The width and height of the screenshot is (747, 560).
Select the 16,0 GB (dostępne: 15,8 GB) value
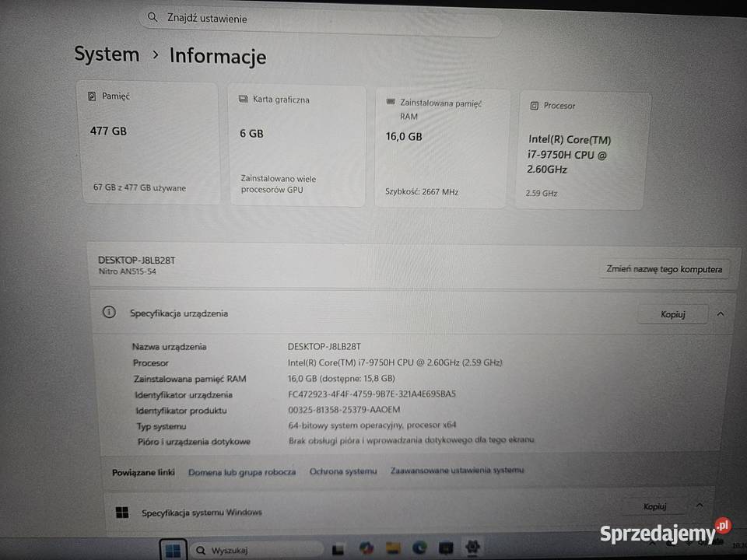341,379
